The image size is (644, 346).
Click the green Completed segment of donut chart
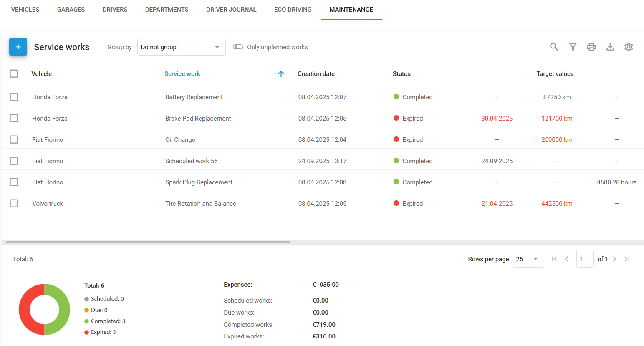65,310
